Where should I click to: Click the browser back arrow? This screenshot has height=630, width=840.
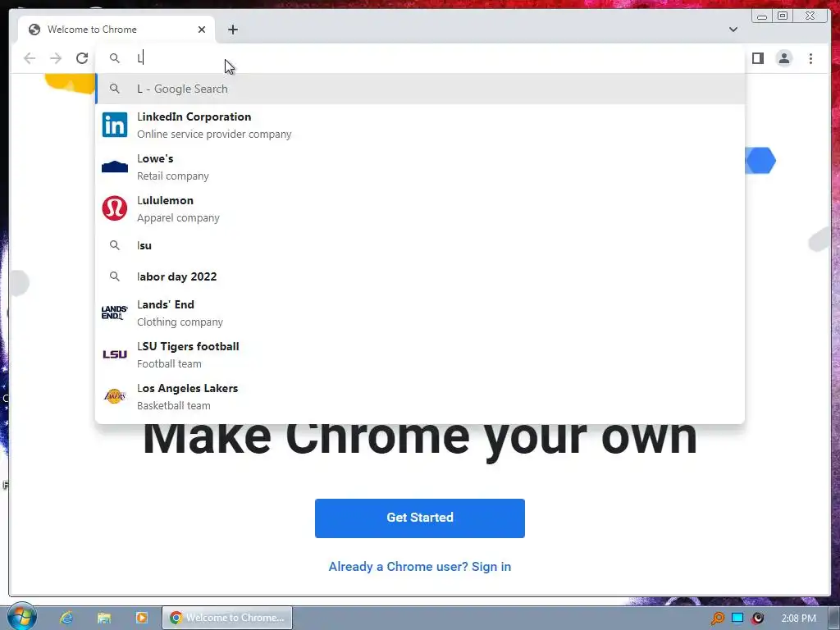coord(30,58)
